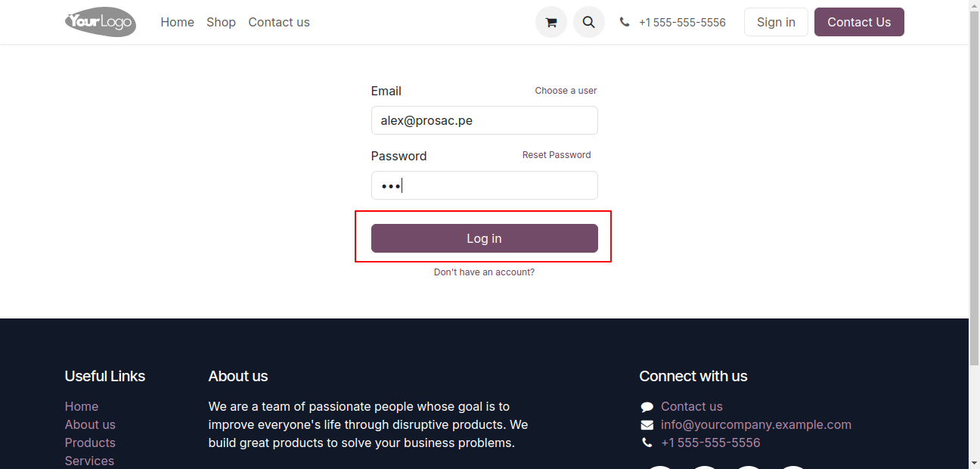Click the Log in button
Screen dimensions: 980x469
pos(485,238)
